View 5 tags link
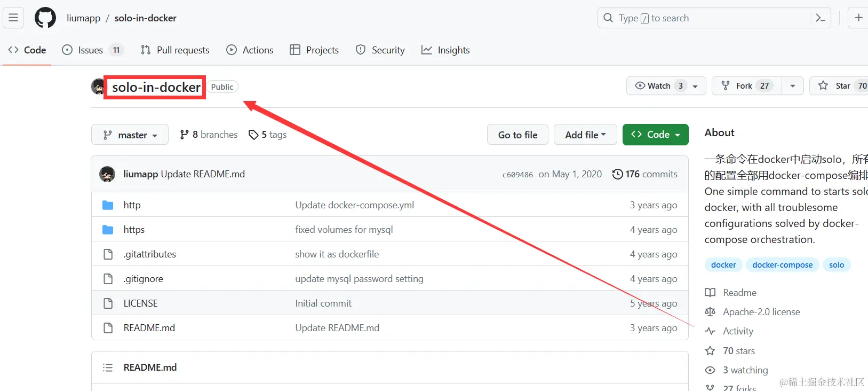 coord(268,135)
